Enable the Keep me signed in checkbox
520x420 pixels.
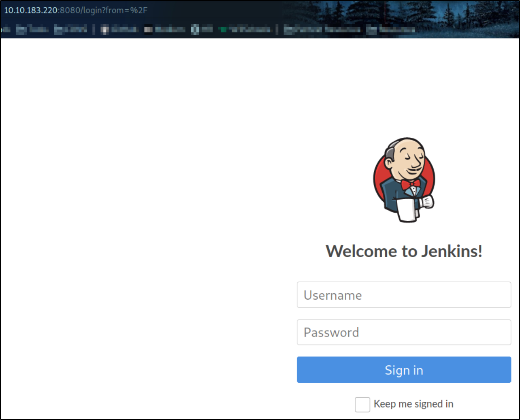[x=362, y=404]
